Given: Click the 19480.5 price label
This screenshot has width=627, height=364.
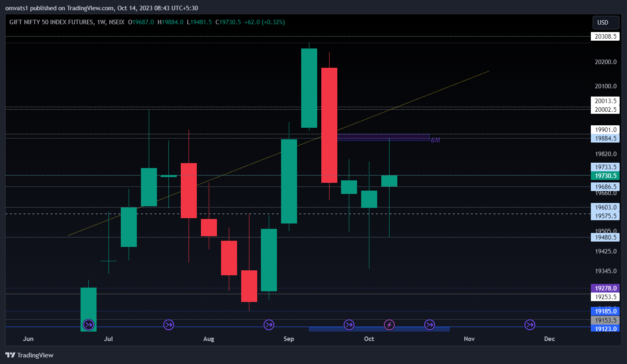Looking at the screenshot, I should 605,237.
